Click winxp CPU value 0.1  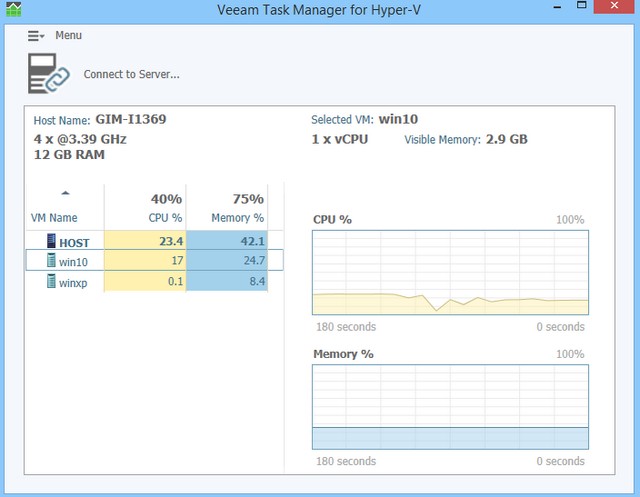coord(176,281)
